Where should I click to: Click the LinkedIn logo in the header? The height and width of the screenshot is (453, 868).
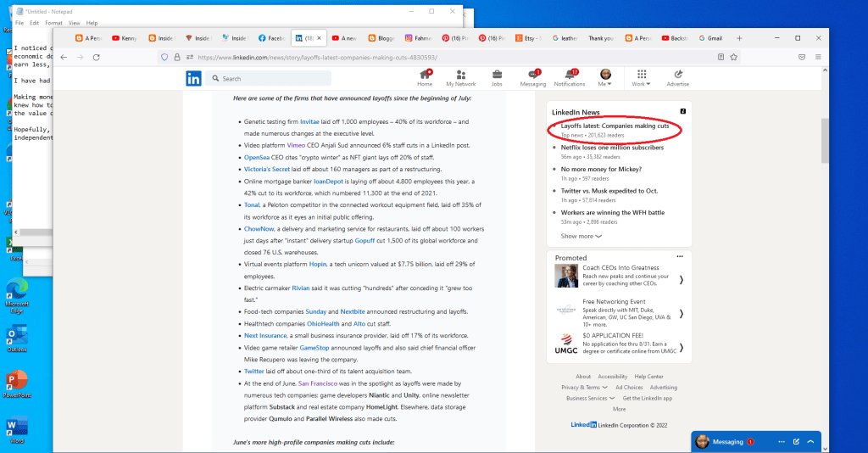pyautogui.click(x=194, y=78)
